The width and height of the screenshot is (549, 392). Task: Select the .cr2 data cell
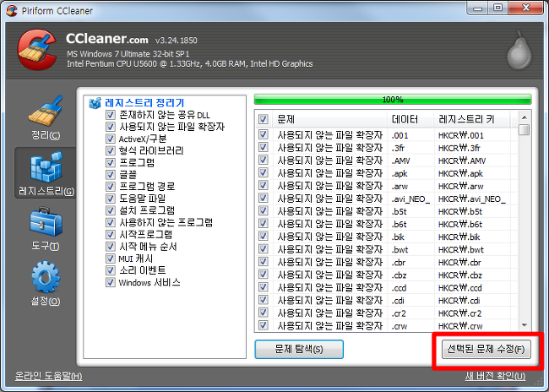(x=399, y=313)
